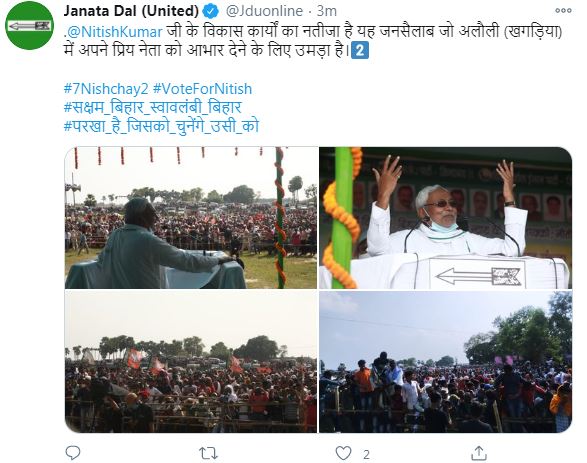Open photo of leader raising both hands
Image resolution: width=587 pixels, height=463 pixels.
click(x=445, y=218)
